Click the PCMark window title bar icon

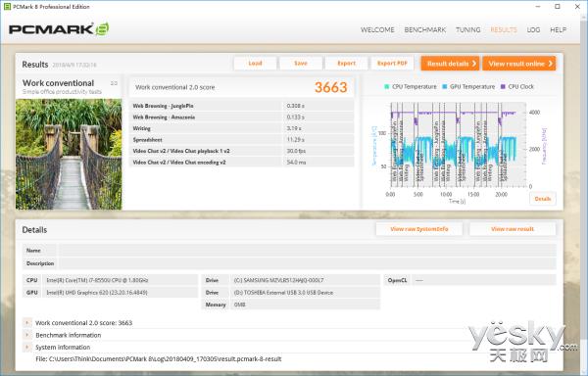(7, 7)
